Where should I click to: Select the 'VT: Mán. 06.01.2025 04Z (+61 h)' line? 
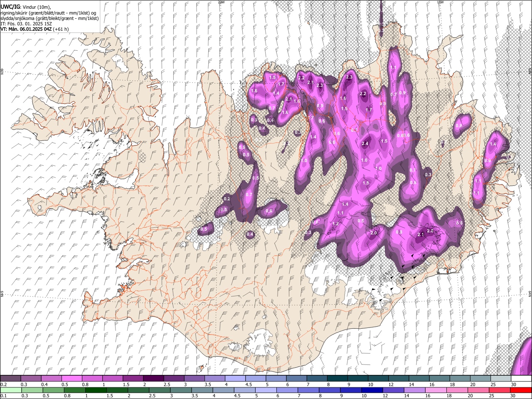pos(34,29)
